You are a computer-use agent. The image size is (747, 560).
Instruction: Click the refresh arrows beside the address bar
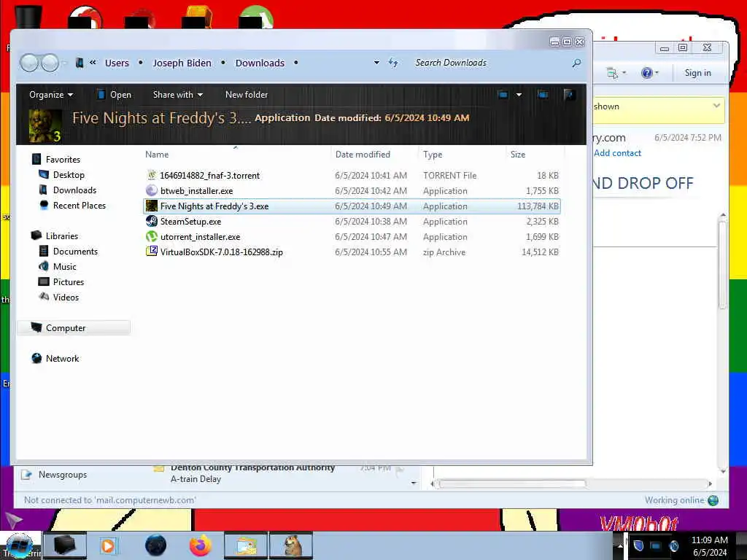coord(393,63)
